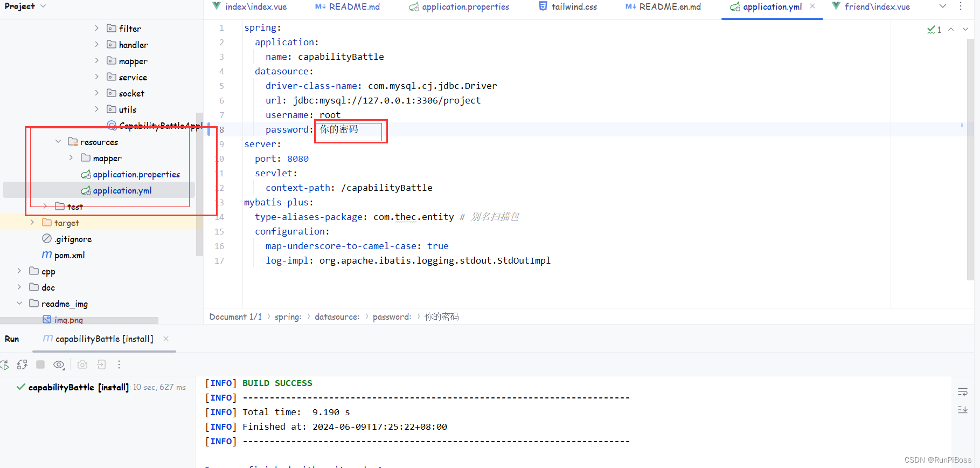Expand the utils folder
The width and height of the screenshot is (980, 468).
(97, 109)
